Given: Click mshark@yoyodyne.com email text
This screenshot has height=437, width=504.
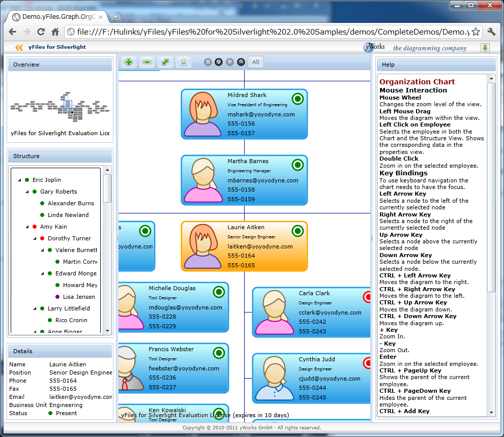Looking at the screenshot, I should pyautogui.click(x=261, y=114).
